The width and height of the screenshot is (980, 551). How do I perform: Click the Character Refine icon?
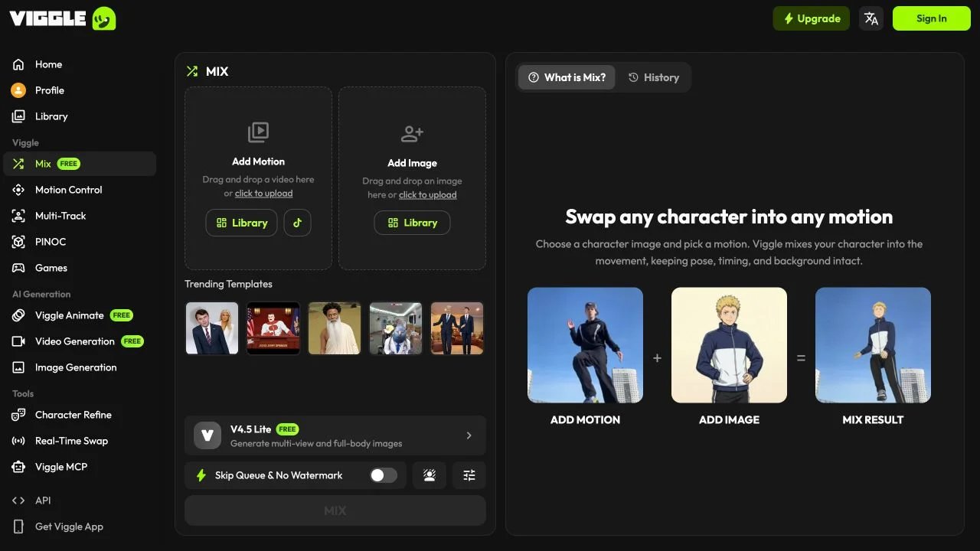[18, 415]
